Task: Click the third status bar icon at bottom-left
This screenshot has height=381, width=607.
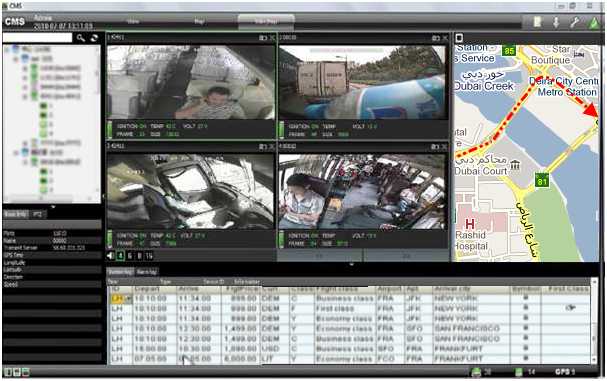Action: 26,372
